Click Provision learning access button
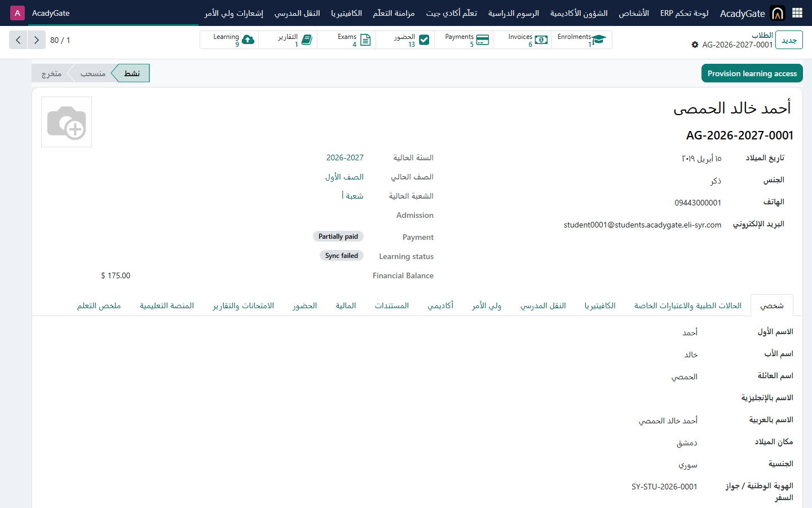Image resolution: width=812 pixels, height=508 pixels. (x=752, y=73)
